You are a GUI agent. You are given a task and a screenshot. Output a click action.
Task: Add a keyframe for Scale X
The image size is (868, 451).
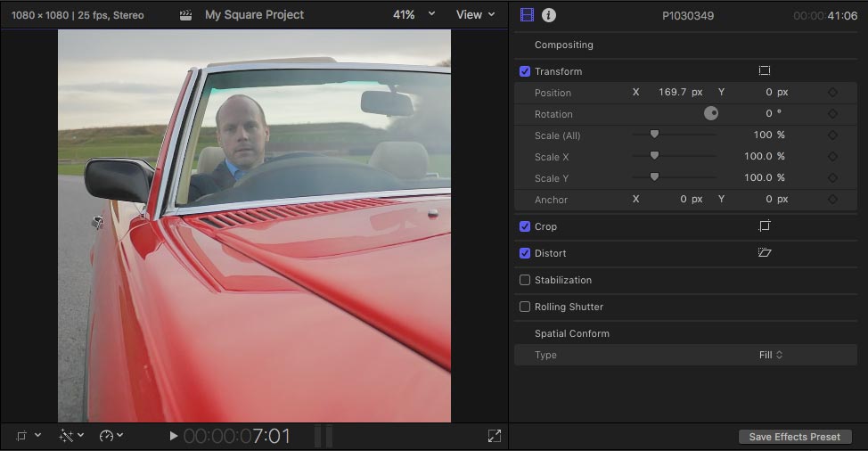[832, 157]
